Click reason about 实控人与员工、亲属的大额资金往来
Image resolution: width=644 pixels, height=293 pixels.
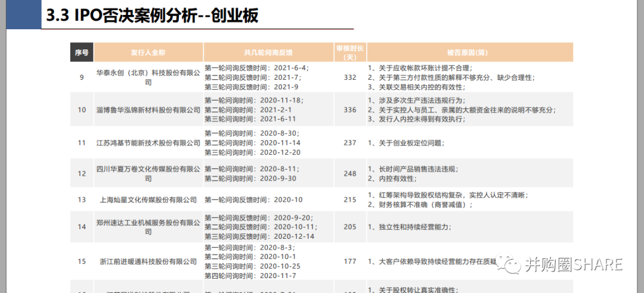click(x=462, y=110)
